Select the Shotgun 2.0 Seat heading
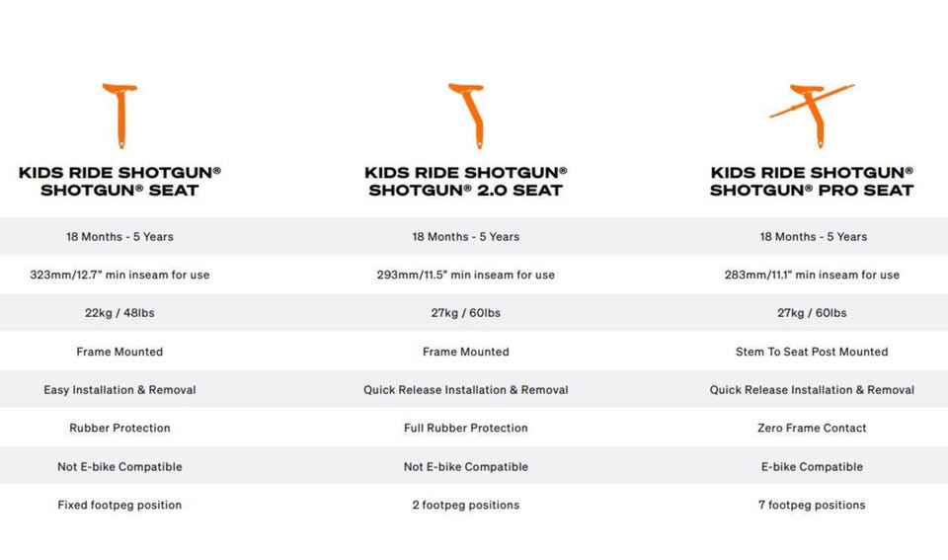 (465, 182)
